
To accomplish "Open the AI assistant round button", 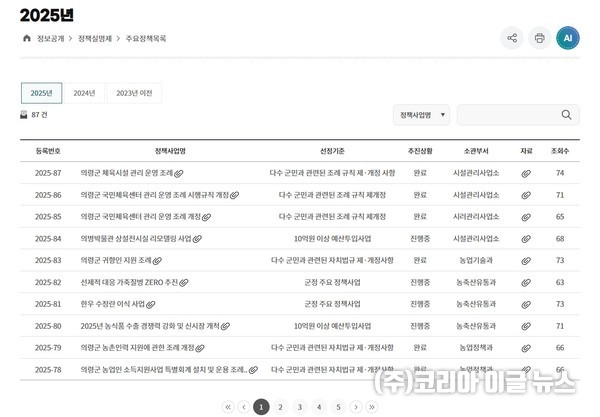I will [568, 38].
